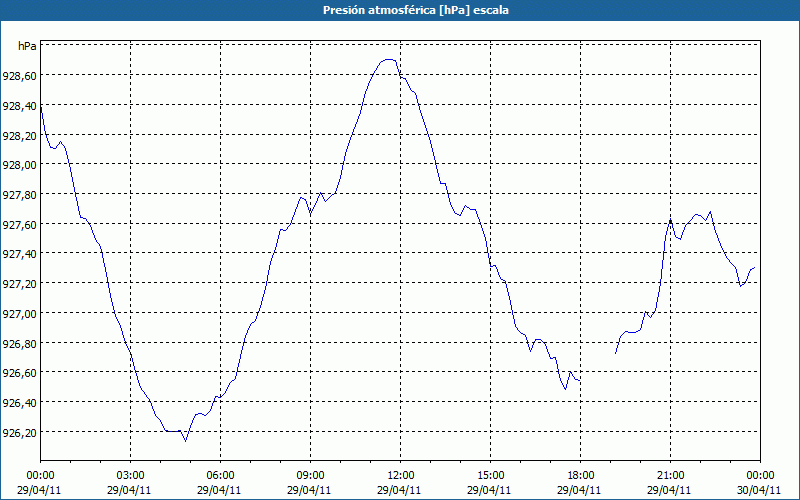Screen dimensions: 800x500
Task: Click the 29/04/11 date under 09:00
Action: coord(309,490)
